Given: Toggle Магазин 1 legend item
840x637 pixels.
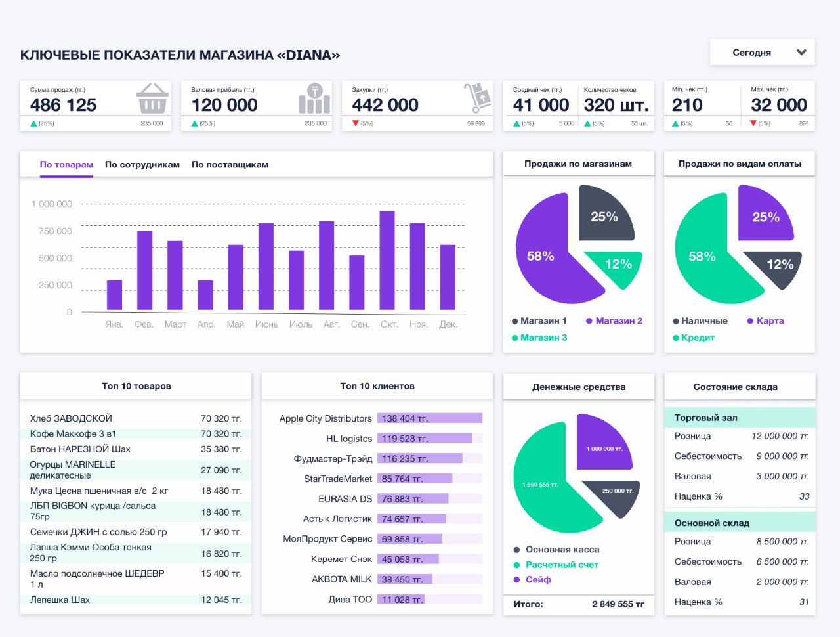Looking at the screenshot, I should click(x=539, y=321).
